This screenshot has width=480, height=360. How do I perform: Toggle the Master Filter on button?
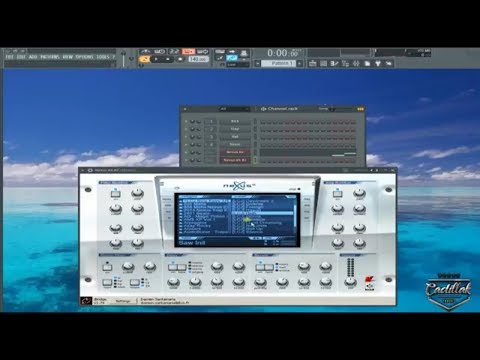tap(107, 267)
